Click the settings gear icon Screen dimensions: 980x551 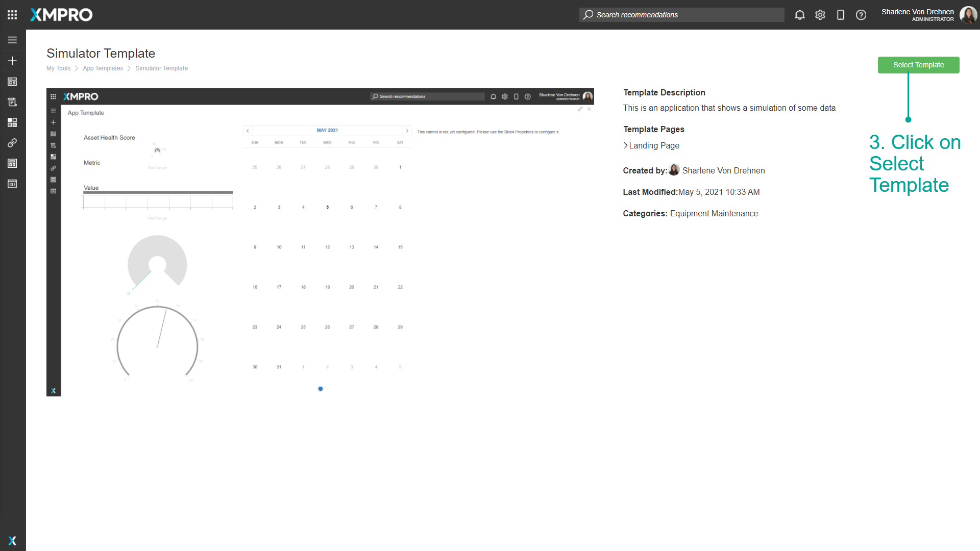[x=820, y=15]
